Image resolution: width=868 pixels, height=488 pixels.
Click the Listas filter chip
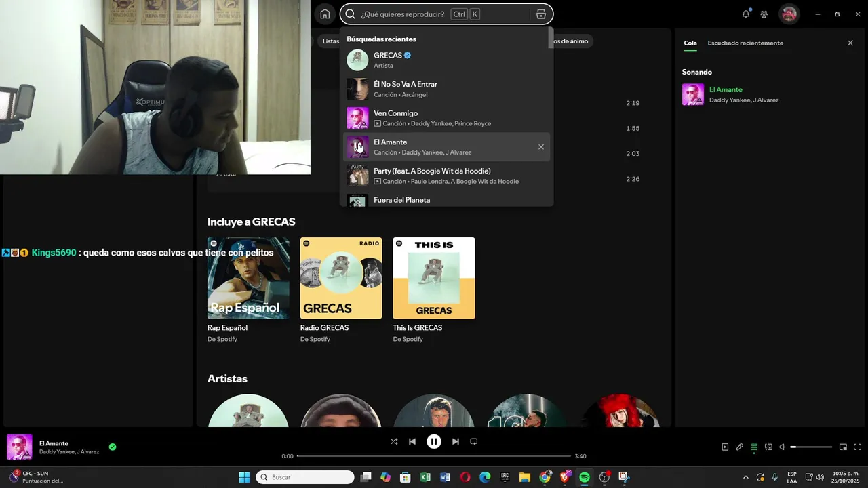coord(330,41)
